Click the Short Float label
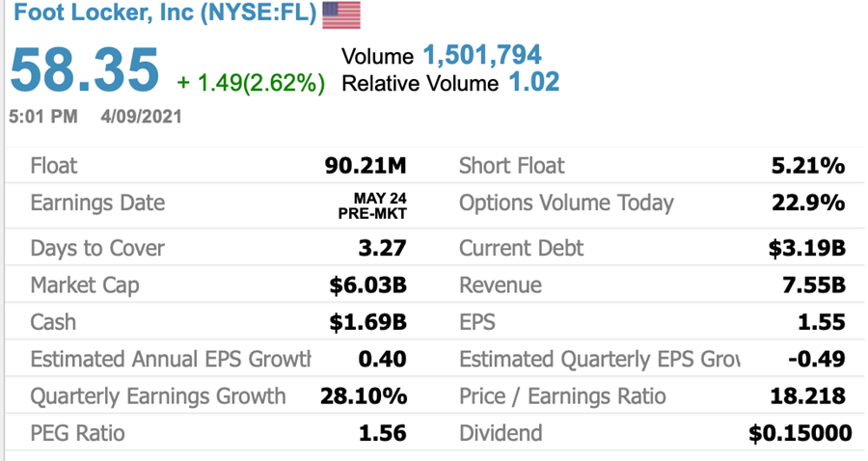This screenshot has height=461, width=868. [511, 166]
